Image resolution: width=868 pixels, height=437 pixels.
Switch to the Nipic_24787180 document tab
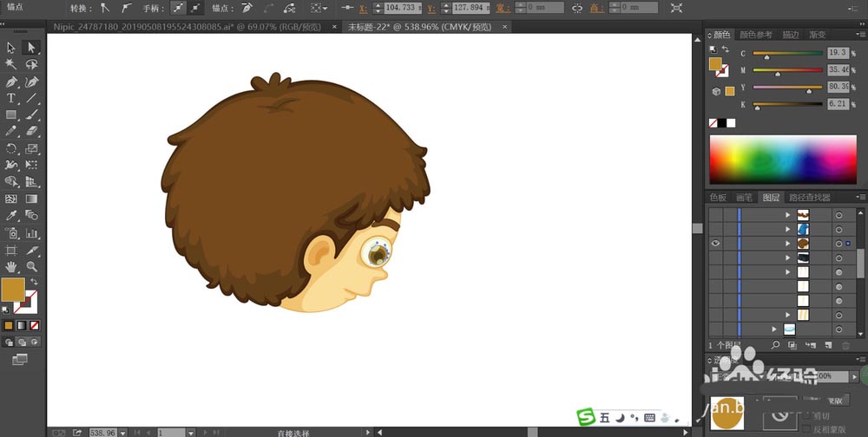click(x=193, y=27)
